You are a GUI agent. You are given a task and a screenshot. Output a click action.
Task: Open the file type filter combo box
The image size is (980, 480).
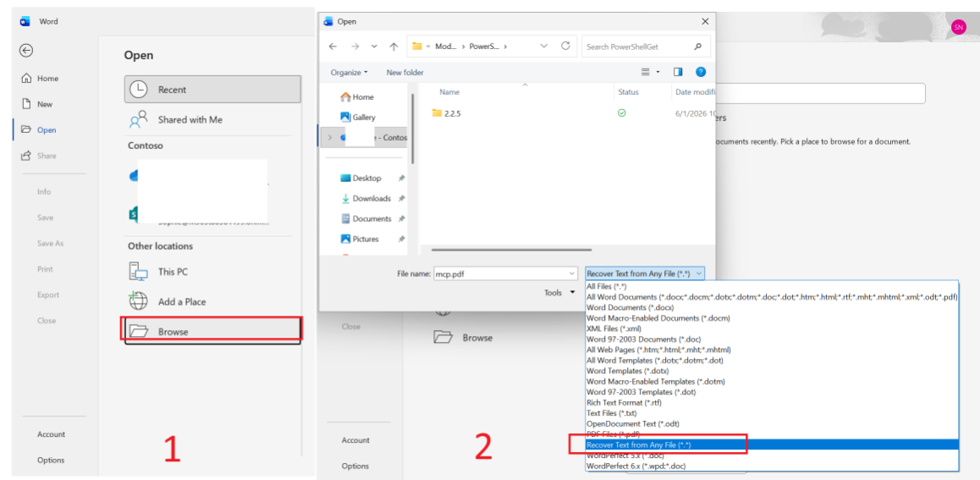click(x=645, y=273)
